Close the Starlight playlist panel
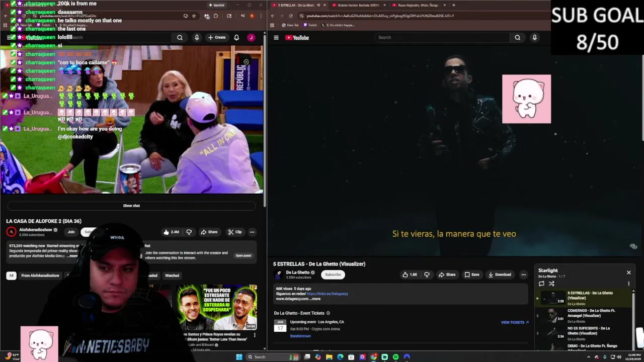 (x=628, y=273)
